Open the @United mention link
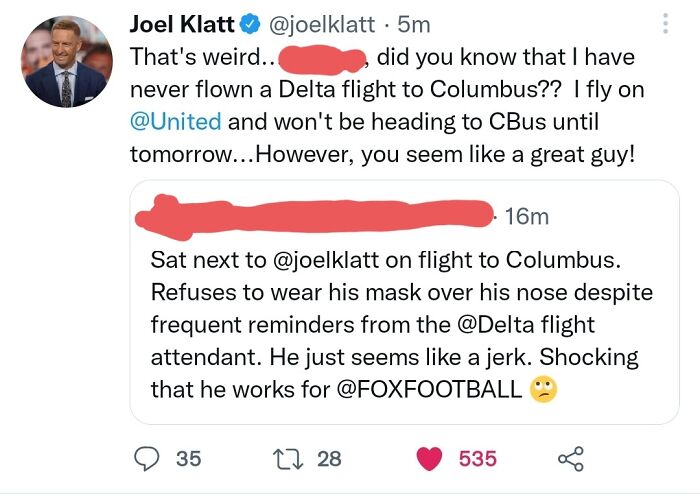Screen dimensions: 700x502 point(176,124)
